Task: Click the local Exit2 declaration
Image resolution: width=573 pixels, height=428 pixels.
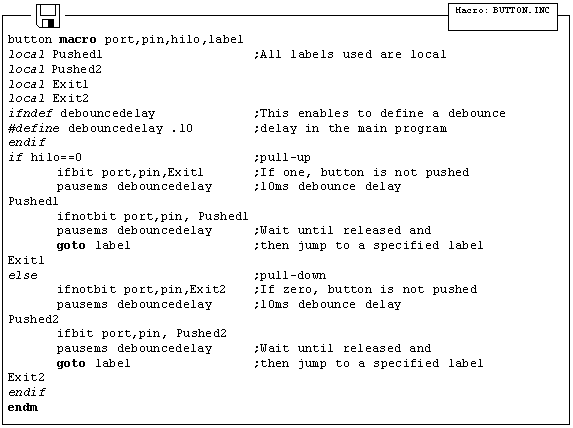Action: 48,98
